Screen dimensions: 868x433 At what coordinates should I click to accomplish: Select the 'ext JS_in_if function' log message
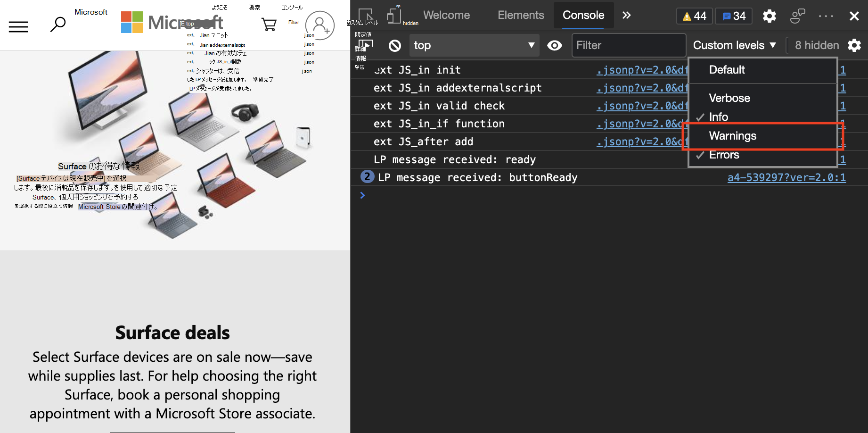click(439, 124)
